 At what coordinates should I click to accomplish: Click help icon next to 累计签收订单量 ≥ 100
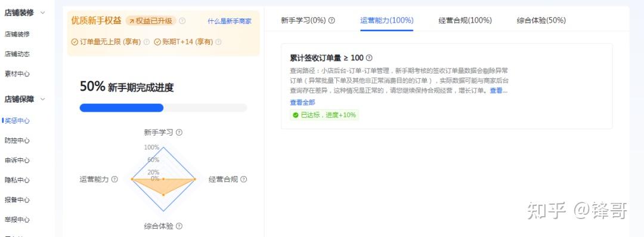point(369,58)
